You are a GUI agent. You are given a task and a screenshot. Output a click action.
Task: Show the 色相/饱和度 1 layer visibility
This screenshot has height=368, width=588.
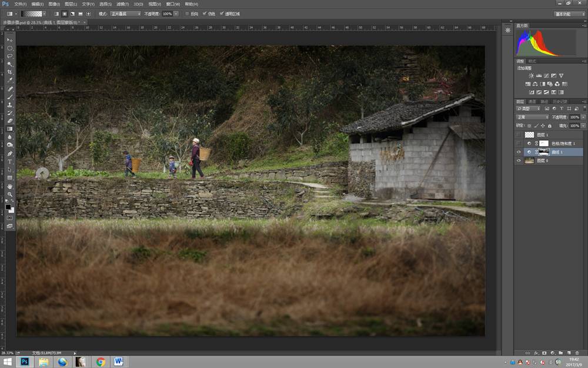[519, 143]
